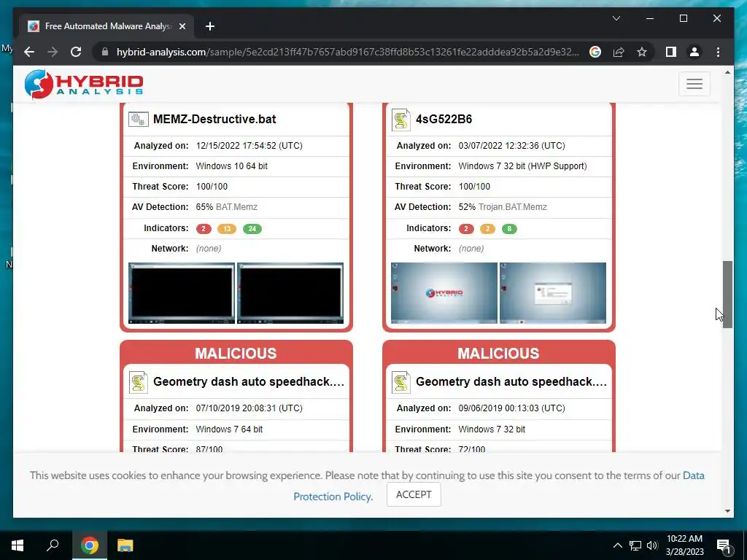Viewport: 747px width, 560px height.
Task: Open the browser side panel
Action: click(671, 52)
